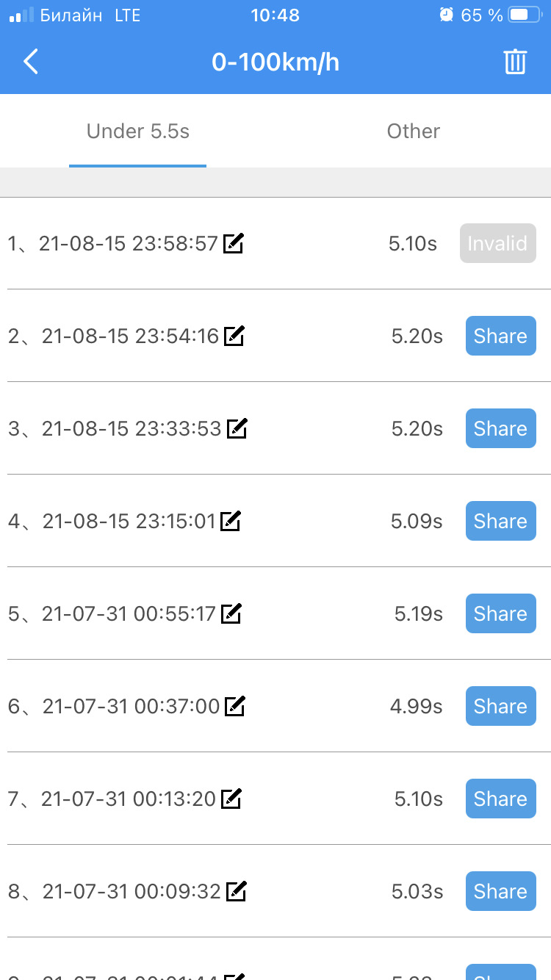551x980 pixels.
Task: Open the 5.20s record at 23:33:53
Action: [131, 428]
